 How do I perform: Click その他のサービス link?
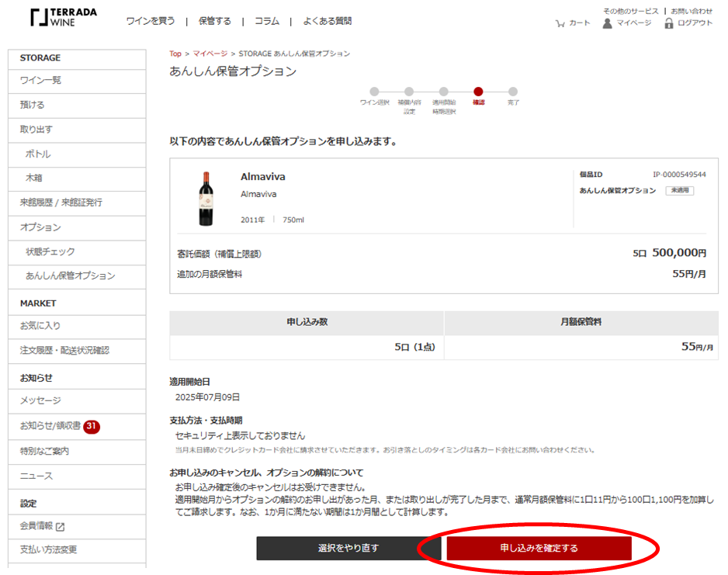tap(630, 11)
